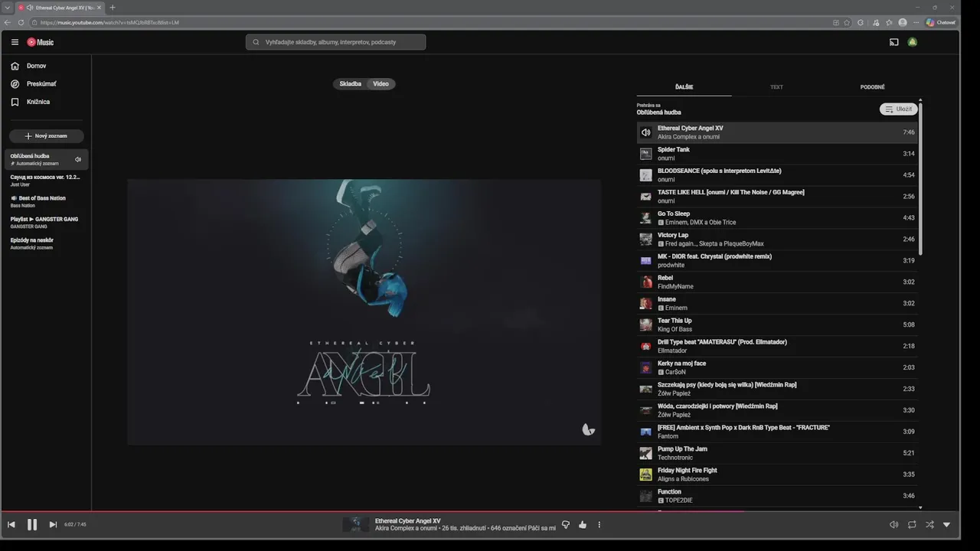
Task: Open Саунд из космоса playlist
Action: pyautogui.click(x=46, y=181)
